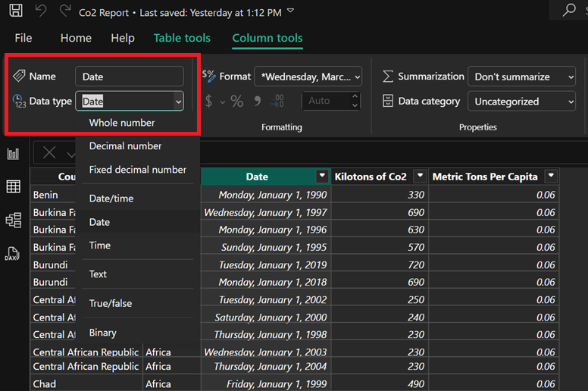The height and width of the screenshot is (391, 588).
Task: Expand the file saved status chevron
Action: [290, 11]
